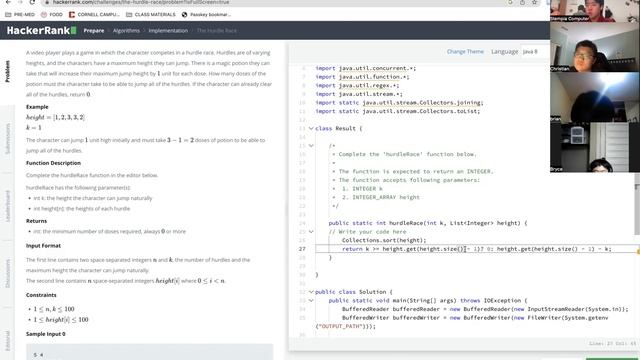The height and width of the screenshot is (360, 640).
Task: Click the share icon in address bar
Action: (522, 2)
